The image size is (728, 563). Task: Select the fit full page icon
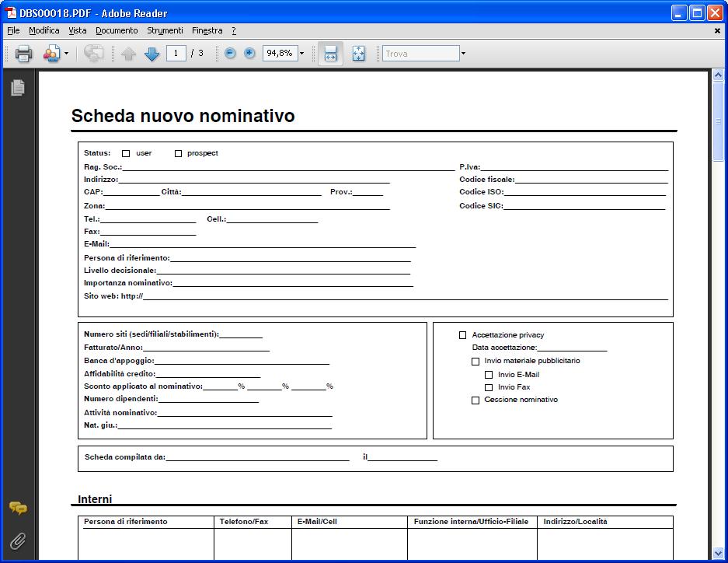click(358, 54)
